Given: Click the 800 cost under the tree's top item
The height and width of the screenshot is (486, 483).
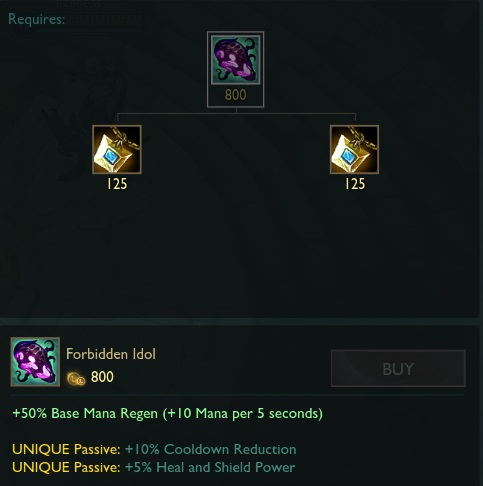Looking at the screenshot, I should point(236,95).
